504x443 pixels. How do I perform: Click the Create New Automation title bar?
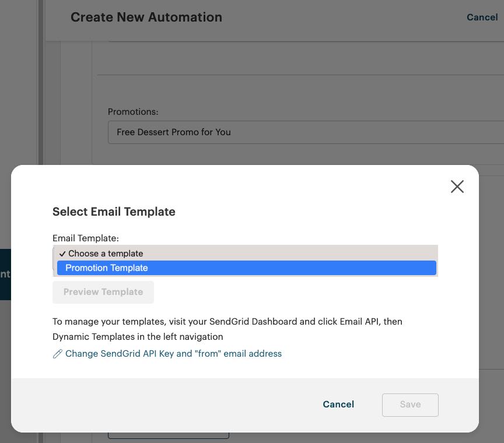coord(146,17)
